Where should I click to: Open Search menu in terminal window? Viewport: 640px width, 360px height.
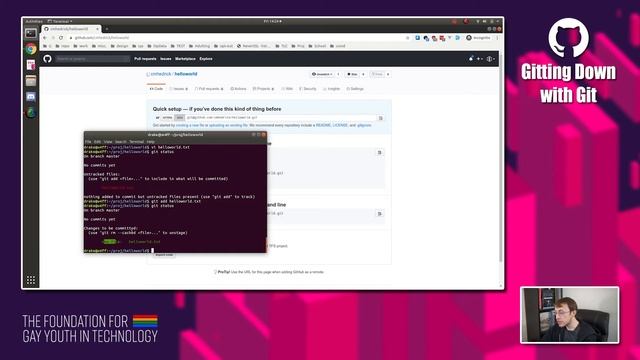(120, 142)
